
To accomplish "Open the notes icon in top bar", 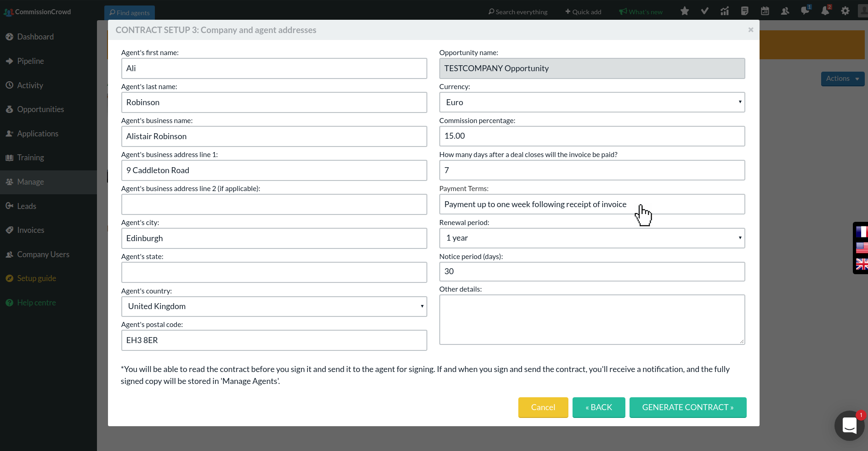I will [745, 11].
